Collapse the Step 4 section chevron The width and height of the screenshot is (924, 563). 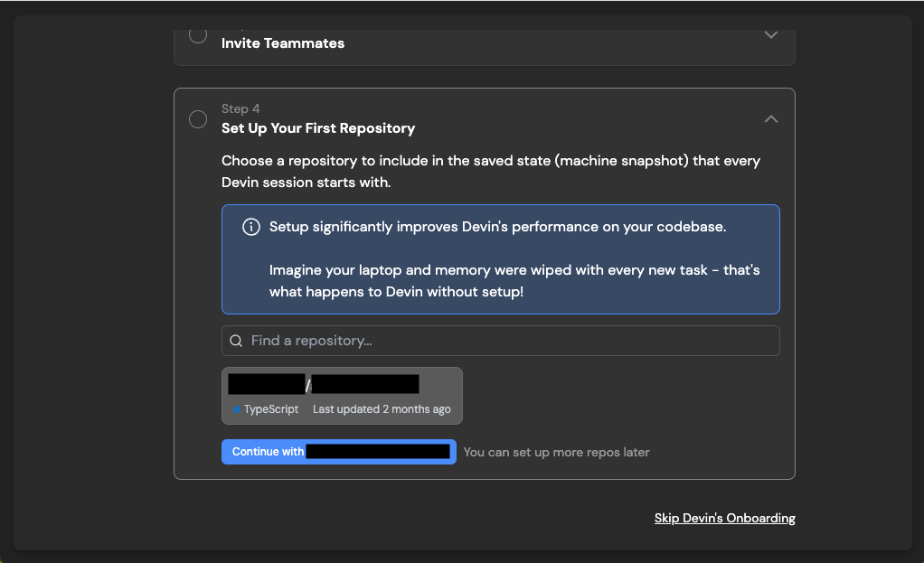(x=771, y=119)
